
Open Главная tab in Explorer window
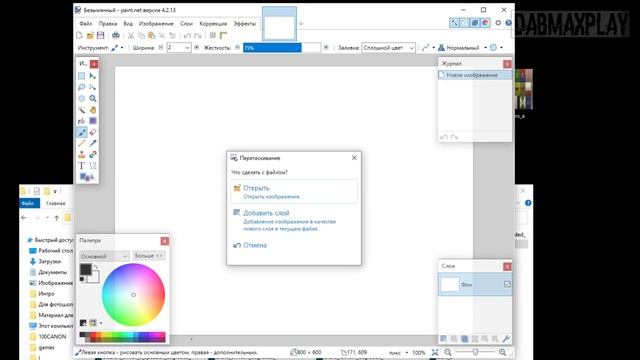pyautogui.click(x=56, y=203)
